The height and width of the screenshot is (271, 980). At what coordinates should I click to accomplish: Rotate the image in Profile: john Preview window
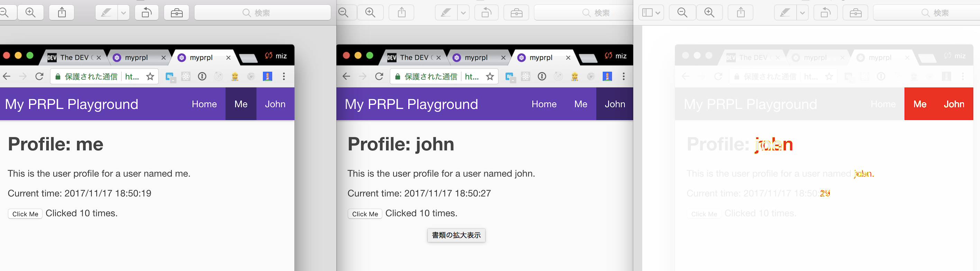coord(487,12)
